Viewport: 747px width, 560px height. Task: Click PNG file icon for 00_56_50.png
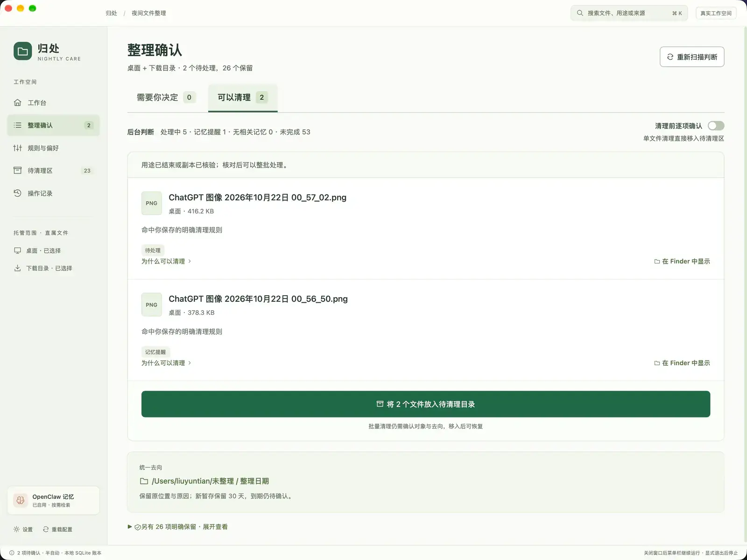(152, 305)
